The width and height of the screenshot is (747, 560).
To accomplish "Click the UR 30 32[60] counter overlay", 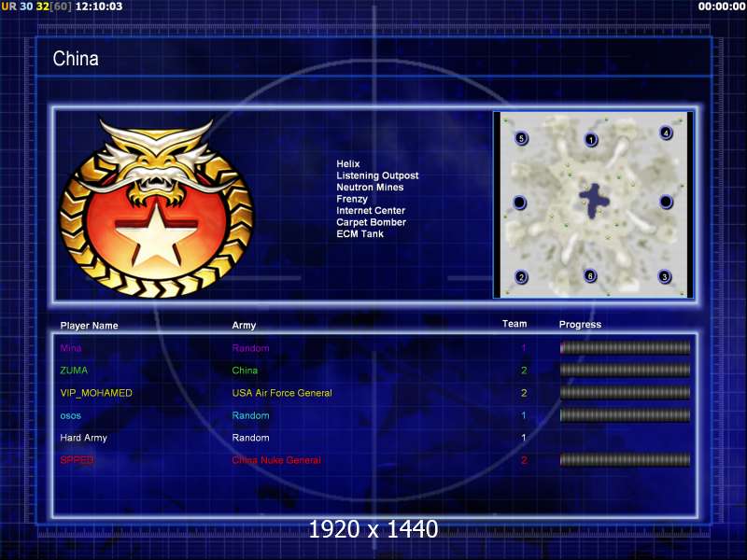I will click(x=36, y=7).
